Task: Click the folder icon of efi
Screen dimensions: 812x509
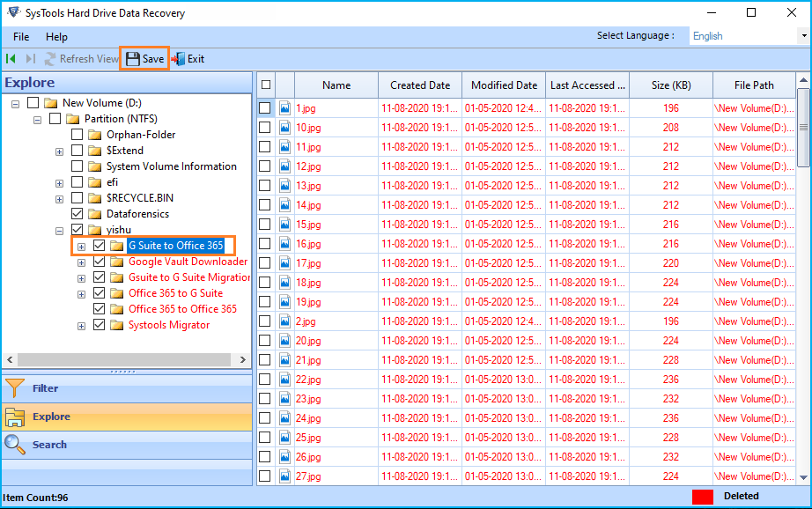Action: click(94, 183)
